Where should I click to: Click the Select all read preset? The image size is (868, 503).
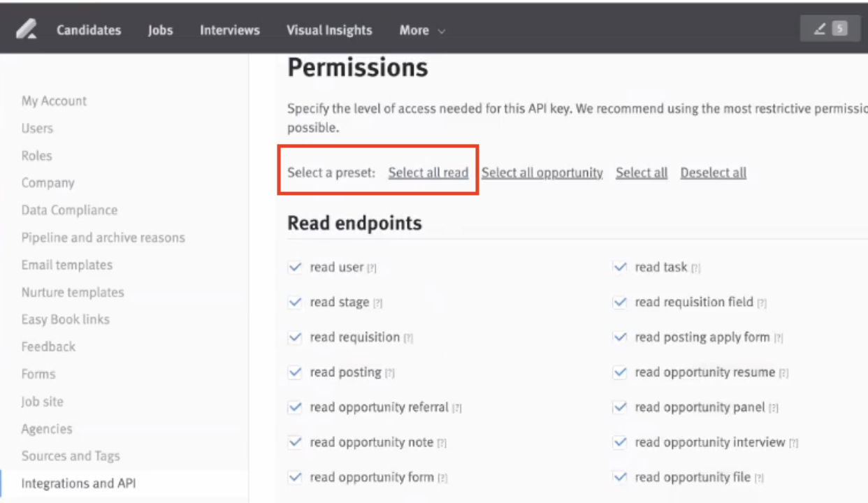(428, 173)
